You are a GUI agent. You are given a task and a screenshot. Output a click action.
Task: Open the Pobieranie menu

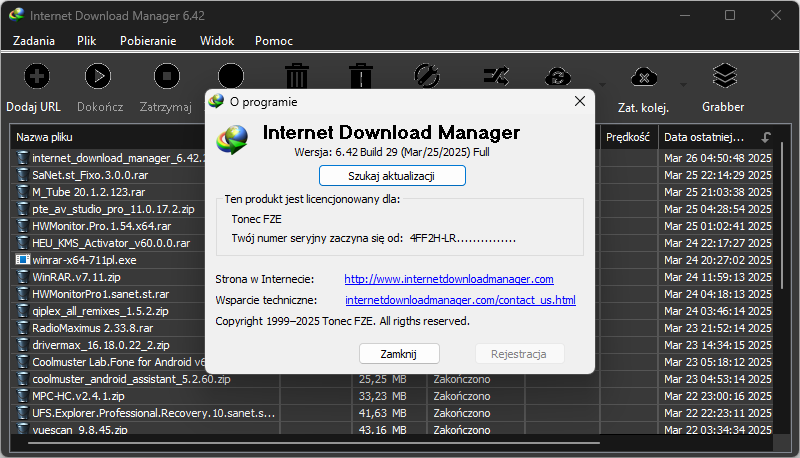coord(148,41)
